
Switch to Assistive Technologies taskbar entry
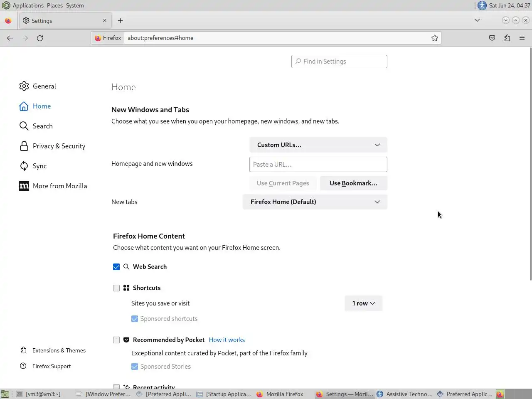pos(405,394)
